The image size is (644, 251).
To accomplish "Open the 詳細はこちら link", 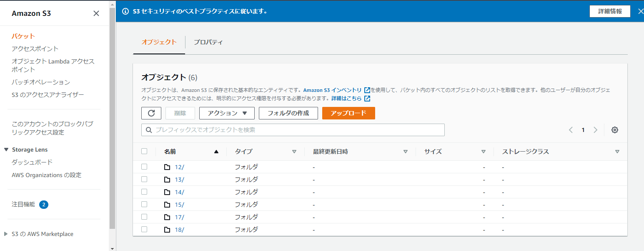I will [x=346, y=99].
